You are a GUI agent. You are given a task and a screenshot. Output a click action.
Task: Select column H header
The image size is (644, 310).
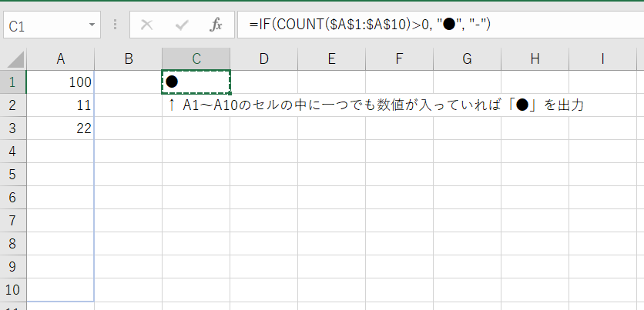pyautogui.click(x=535, y=59)
